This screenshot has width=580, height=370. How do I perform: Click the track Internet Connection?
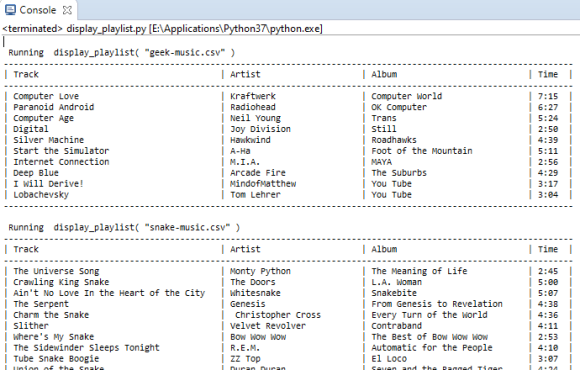[61, 162]
